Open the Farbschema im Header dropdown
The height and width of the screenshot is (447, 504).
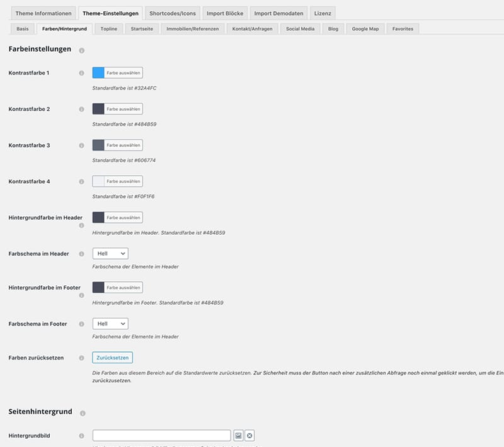pos(110,254)
